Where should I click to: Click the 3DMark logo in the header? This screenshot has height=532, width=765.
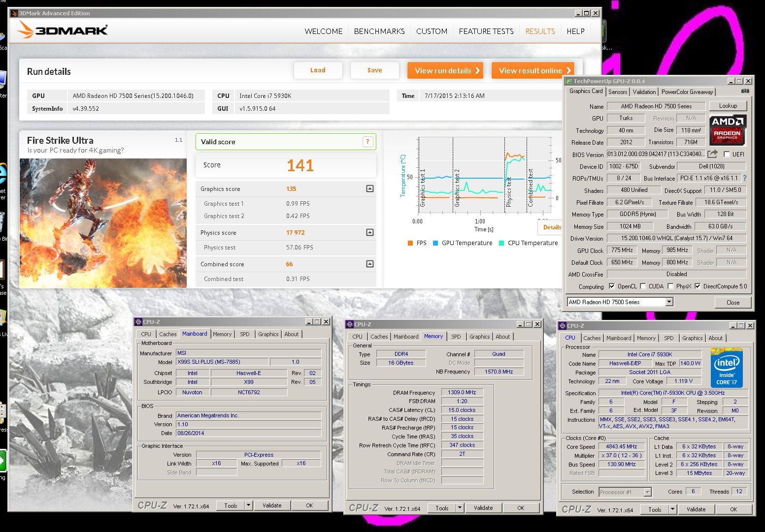[62, 30]
